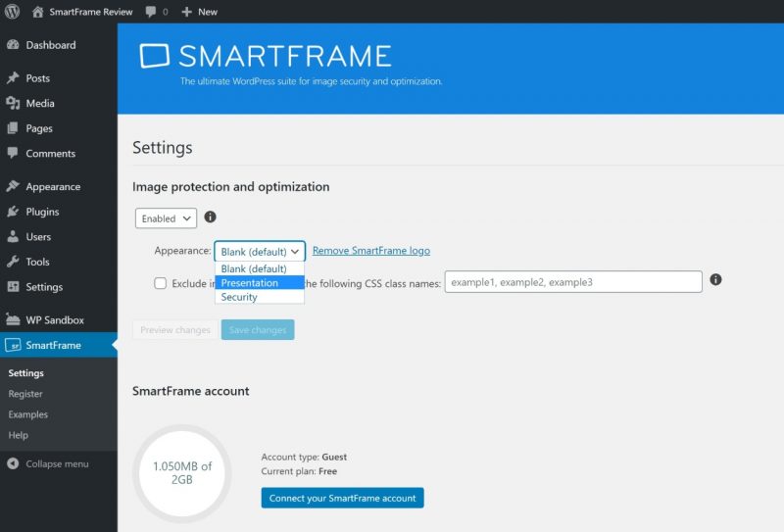Open SmartFrame Examples submenu
This screenshot has width=784, height=532.
point(28,414)
